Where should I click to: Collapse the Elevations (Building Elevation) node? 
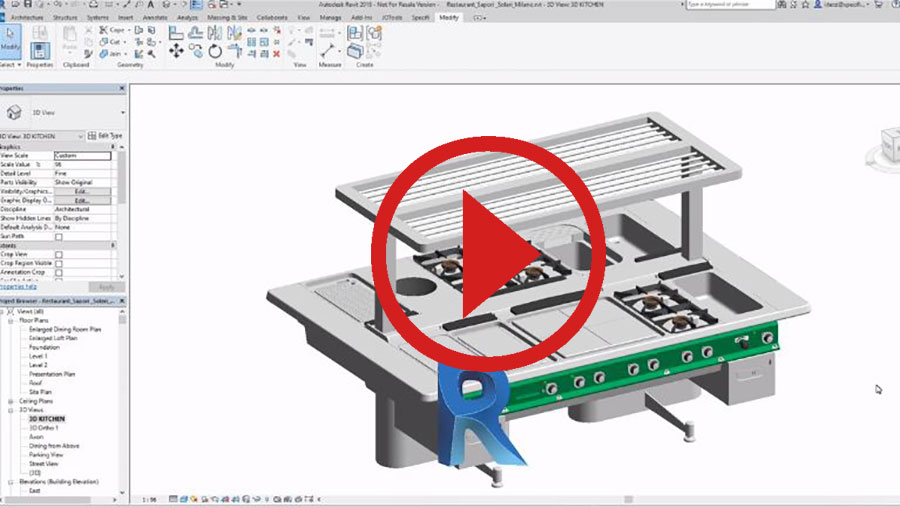tap(10, 482)
